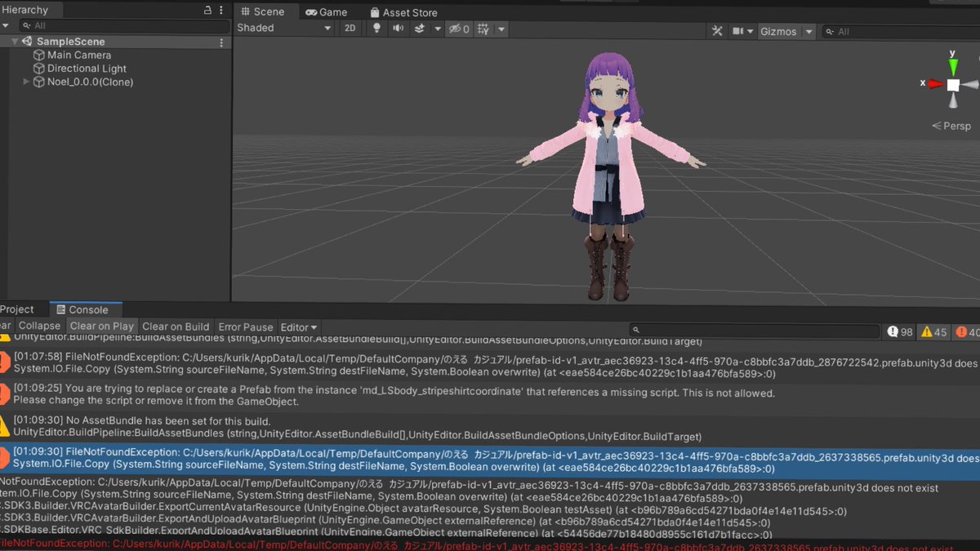Toggle the Persp projection label
Screen dimensions: 980x551
(951, 126)
